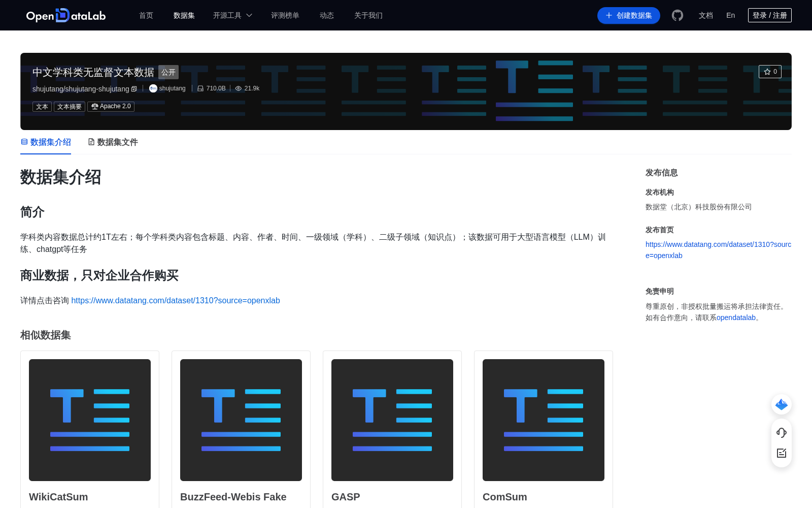Open the 评测榜单 page
The height and width of the screenshot is (508, 812).
pos(285,15)
